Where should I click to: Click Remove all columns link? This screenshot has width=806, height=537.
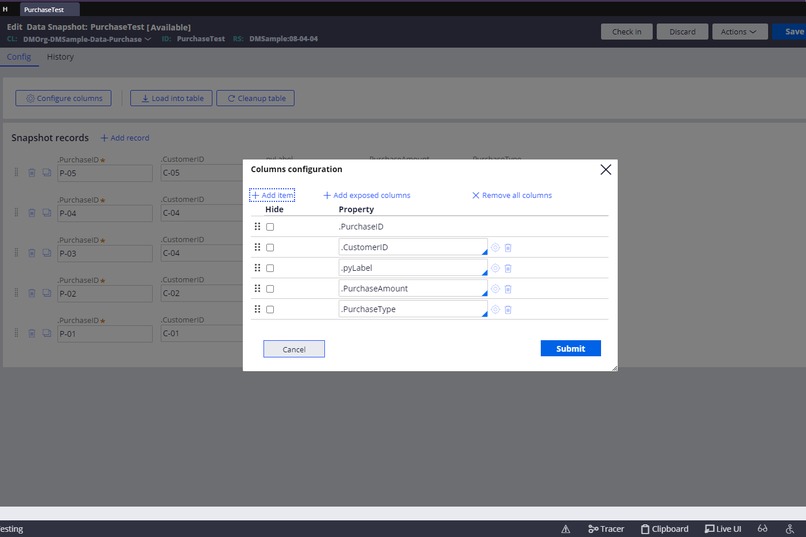pos(512,195)
